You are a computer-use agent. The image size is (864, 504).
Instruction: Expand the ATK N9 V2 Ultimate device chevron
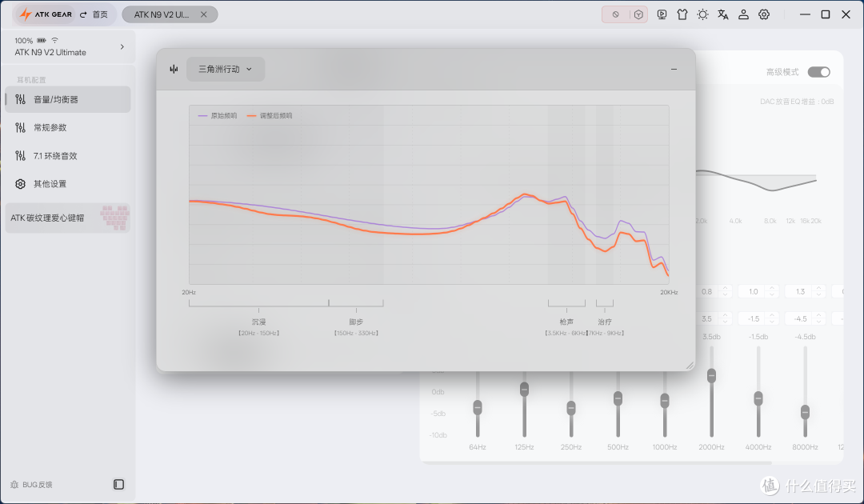[122, 47]
